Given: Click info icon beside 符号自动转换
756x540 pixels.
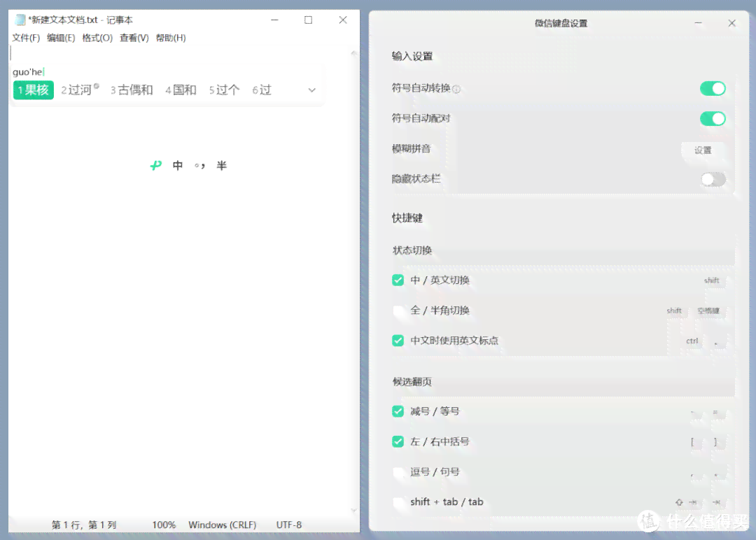Looking at the screenshot, I should click(x=456, y=89).
